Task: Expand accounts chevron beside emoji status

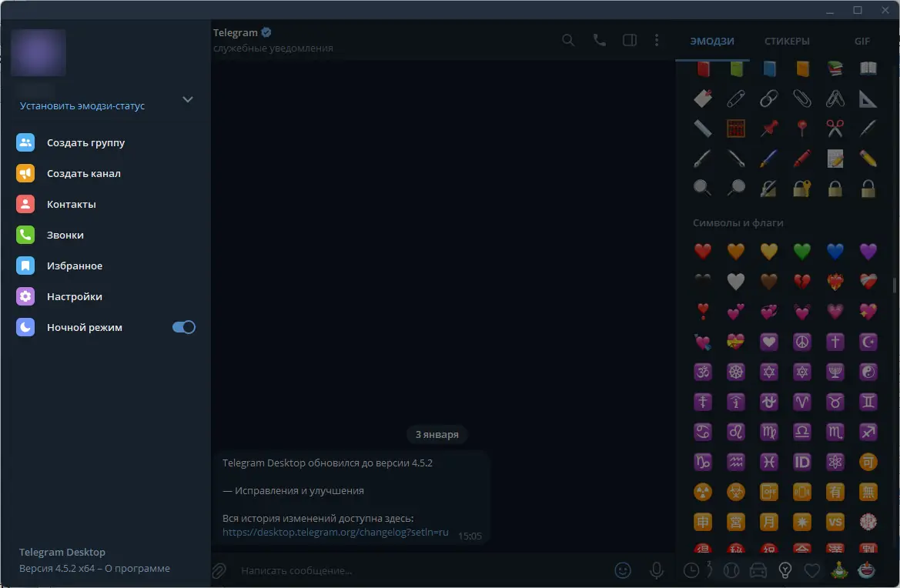Action: coord(188,99)
